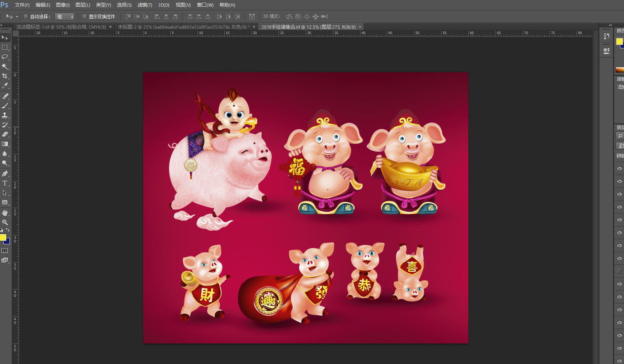Open the History panel icon
The height and width of the screenshot is (364, 624).
606,36
